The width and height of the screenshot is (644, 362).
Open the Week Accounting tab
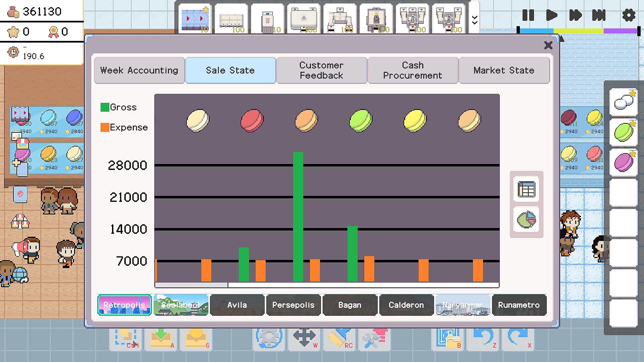pyautogui.click(x=139, y=70)
